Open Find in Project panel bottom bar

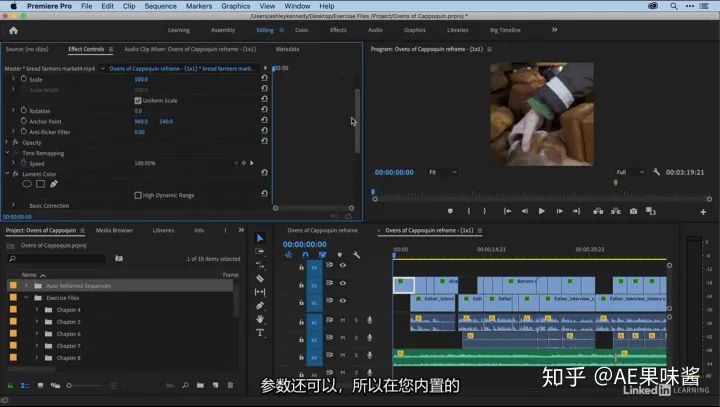(x=185, y=385)
